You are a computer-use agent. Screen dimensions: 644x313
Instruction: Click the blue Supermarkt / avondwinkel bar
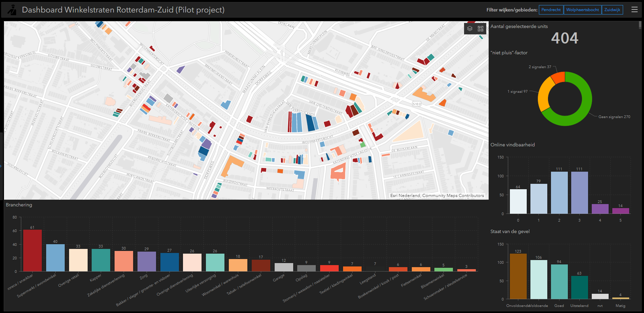(x=55, y=258)
